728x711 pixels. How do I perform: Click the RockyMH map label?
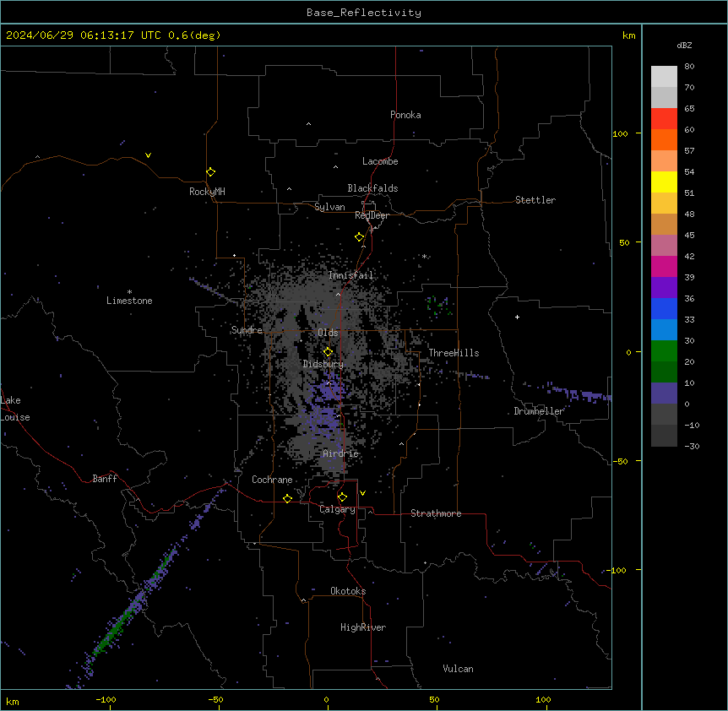[x=207, y=192]
